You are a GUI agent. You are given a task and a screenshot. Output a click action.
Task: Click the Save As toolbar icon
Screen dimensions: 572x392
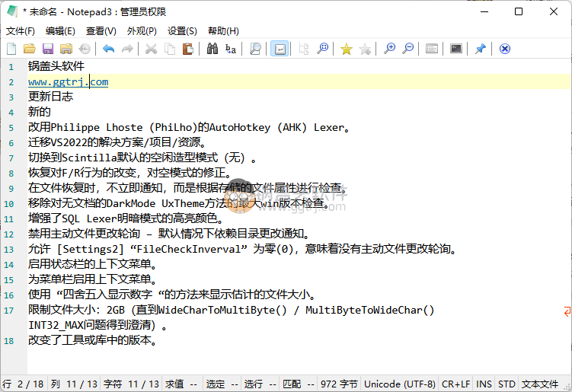click(x=66, y=49)
